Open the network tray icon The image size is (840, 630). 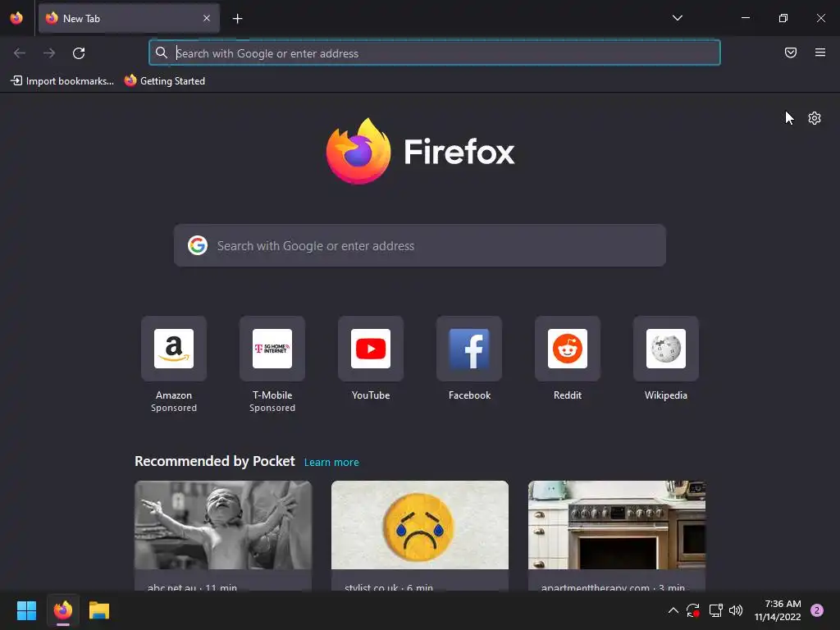(x=715, y=610)
